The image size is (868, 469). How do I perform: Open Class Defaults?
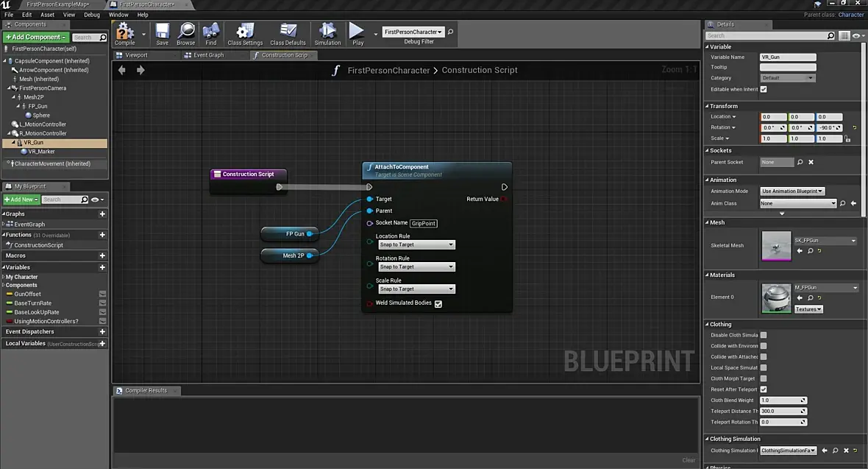288,35
